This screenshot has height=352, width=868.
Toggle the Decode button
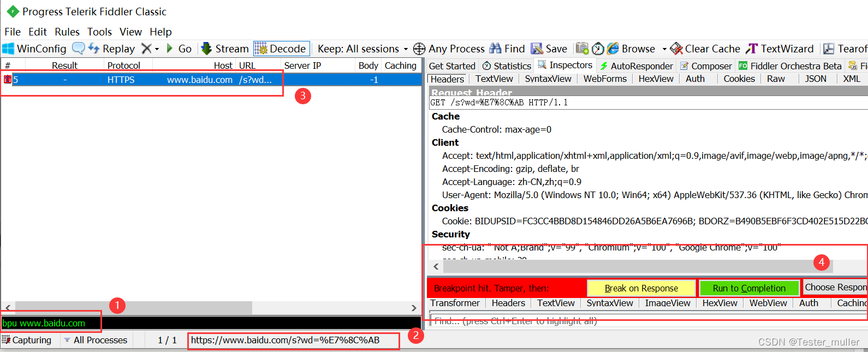[x=281, y=49]
